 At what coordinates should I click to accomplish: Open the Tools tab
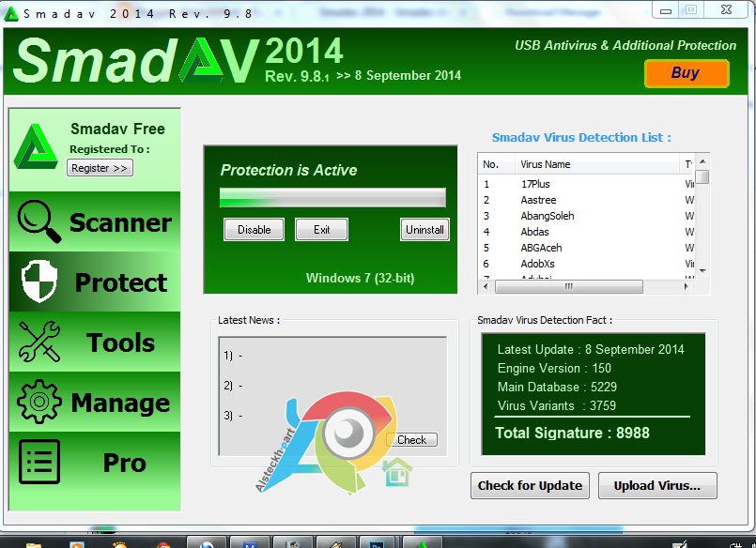(x=95, y=342)
